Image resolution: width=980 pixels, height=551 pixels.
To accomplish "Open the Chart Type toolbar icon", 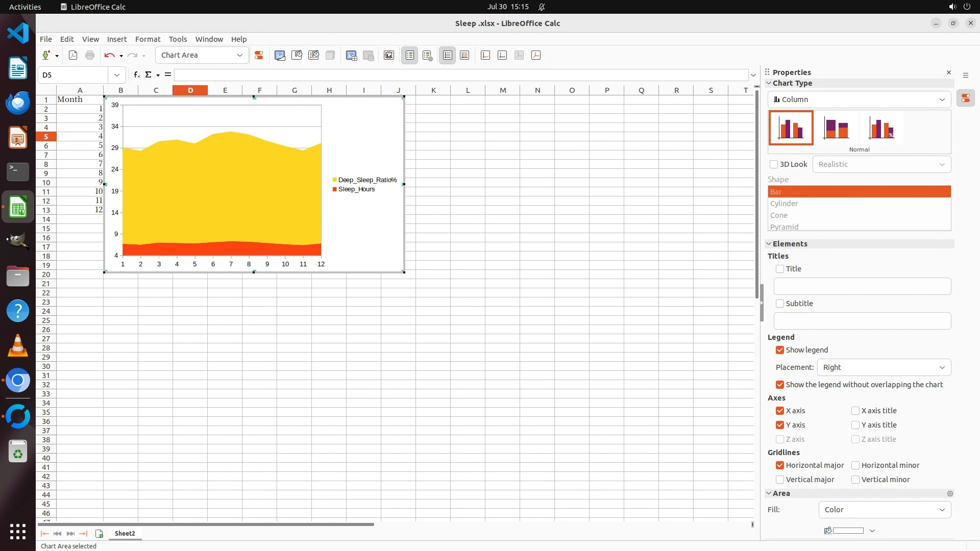I will pos(280,55).
